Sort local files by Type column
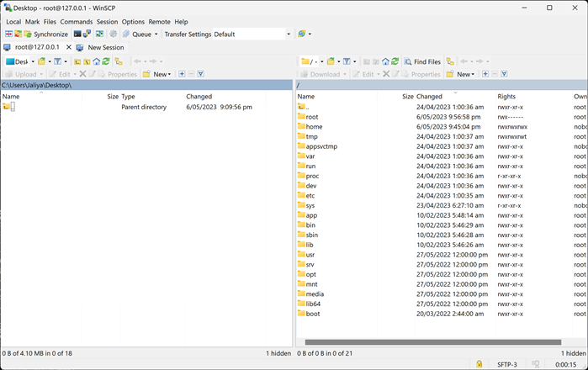The height and width of the screenshot is (370, 588). tap(151, 97)
